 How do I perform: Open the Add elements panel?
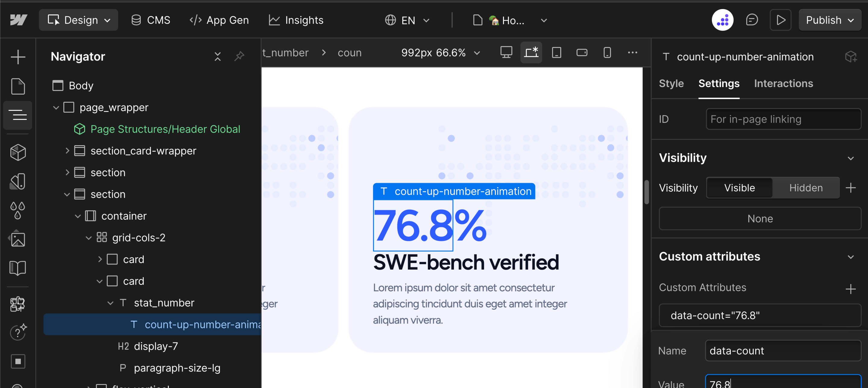point(18,57)
